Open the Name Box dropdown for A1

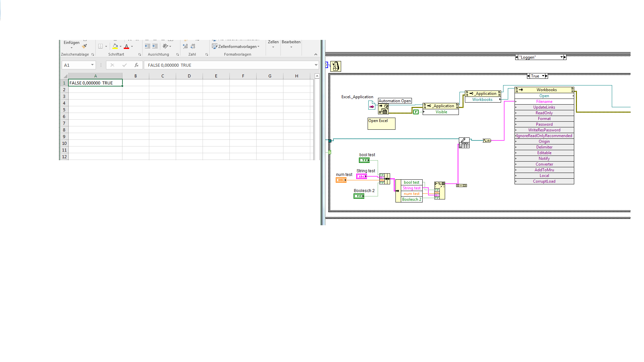coord(92,65)
